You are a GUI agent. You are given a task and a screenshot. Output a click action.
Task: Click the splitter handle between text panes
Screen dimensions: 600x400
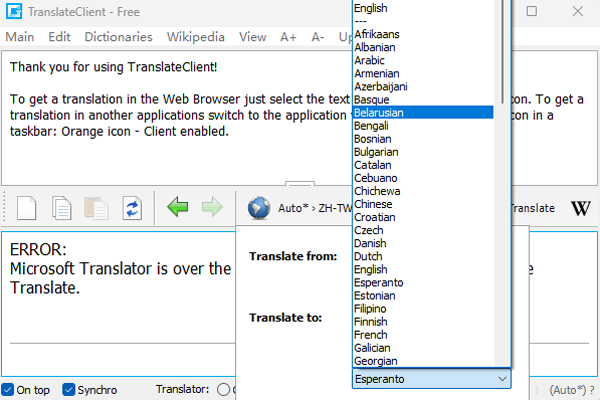[x=300, y=184]
